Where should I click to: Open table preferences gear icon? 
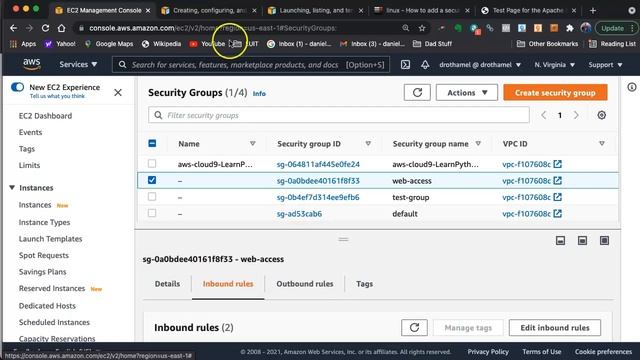[x=601, y=115]
